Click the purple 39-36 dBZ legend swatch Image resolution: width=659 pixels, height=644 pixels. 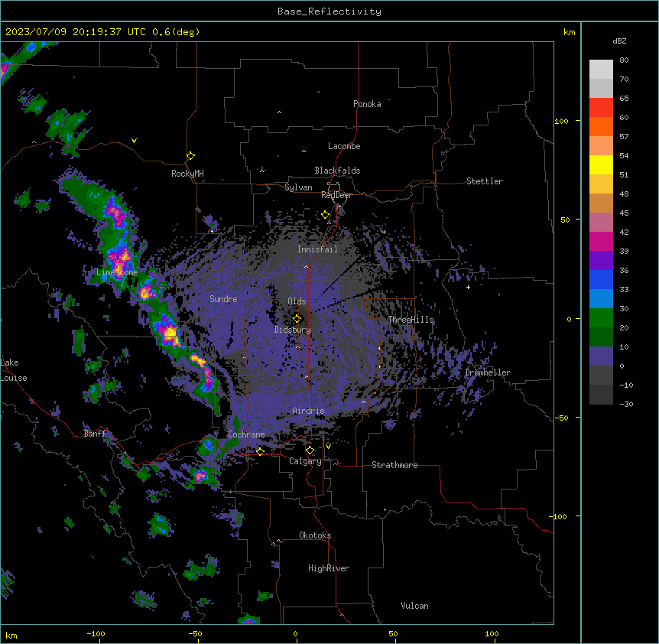pyautogui.click(x=601, y=261)
